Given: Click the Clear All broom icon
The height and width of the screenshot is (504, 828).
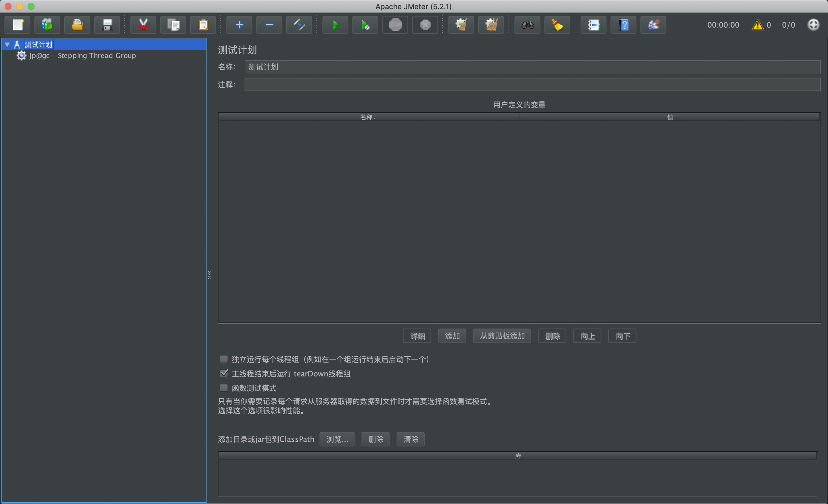Looking at the screenshot, I should coord(490,25).
